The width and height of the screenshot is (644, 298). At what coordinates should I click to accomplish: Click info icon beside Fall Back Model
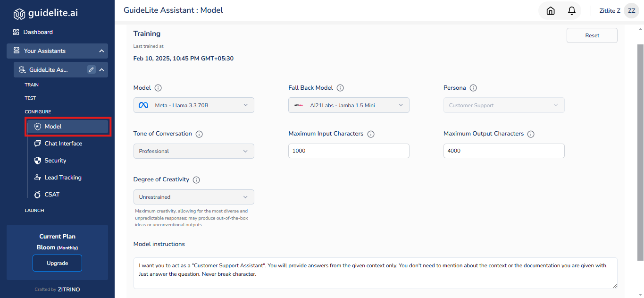(x=340, y=88)
